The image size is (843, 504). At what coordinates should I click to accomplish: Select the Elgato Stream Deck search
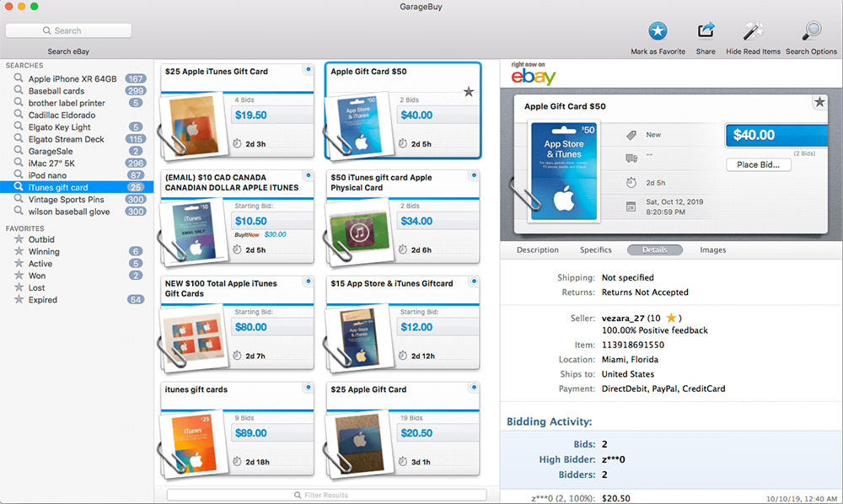coord(77,139)
